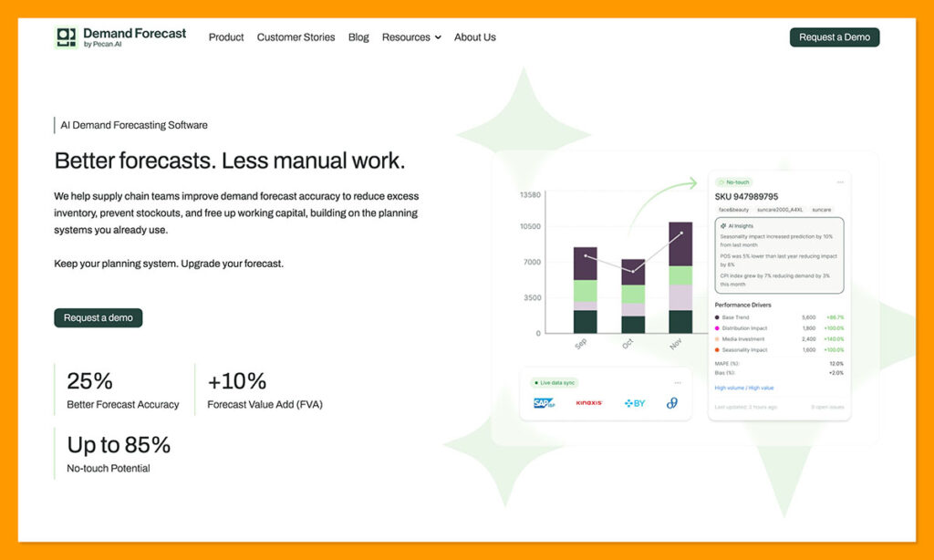Click the Demand Forecast by Pecan.AI wordmark

pos(135,36)
